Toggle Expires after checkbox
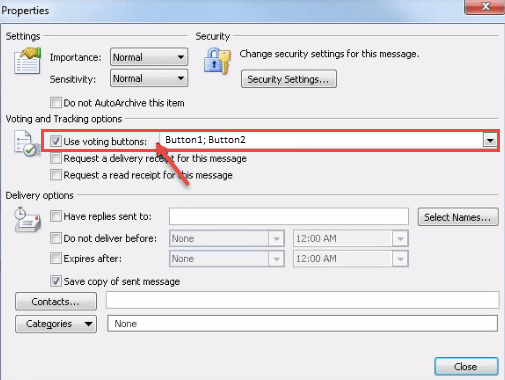The image size is (505, 380). coord(56,258)
